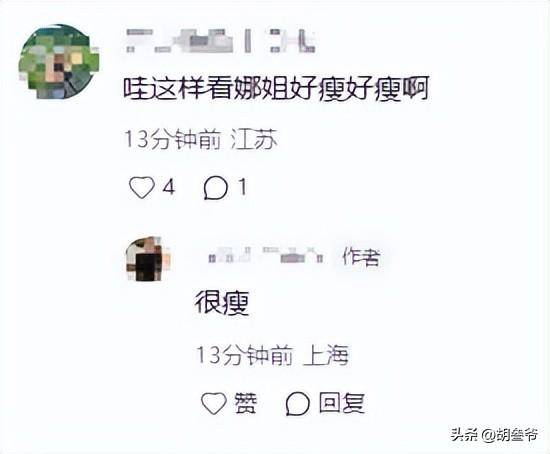Click the 头条 @胡叁爷 watermark

(495, 435)
